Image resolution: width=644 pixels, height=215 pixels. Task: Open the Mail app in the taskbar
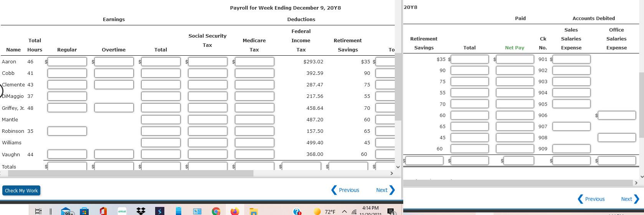(x=67, y=211)
